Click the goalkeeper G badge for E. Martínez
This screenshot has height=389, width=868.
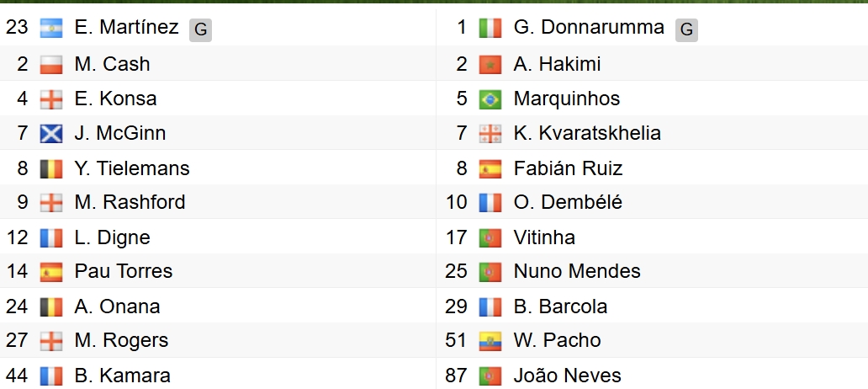click(x=200, y=29)
